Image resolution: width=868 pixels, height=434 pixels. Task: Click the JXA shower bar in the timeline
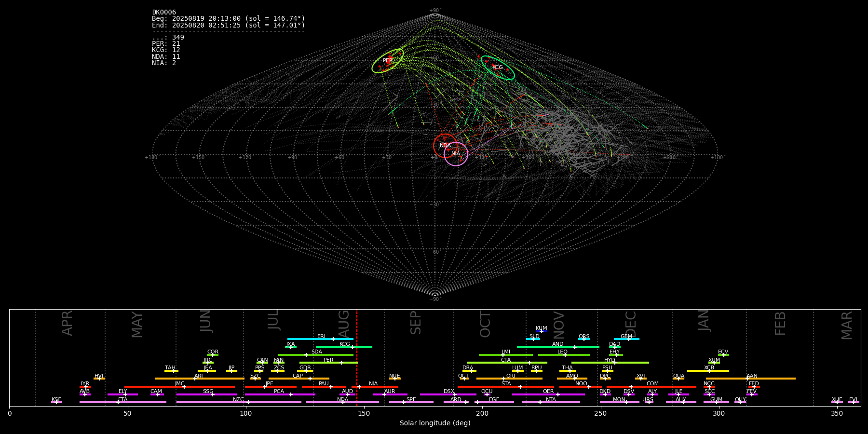(291, 347)
